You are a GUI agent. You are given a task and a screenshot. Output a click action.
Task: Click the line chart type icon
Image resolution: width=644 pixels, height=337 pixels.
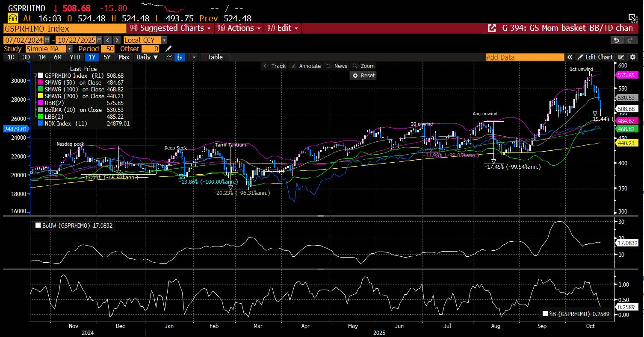pyautogui.click(x=169, y=57)
